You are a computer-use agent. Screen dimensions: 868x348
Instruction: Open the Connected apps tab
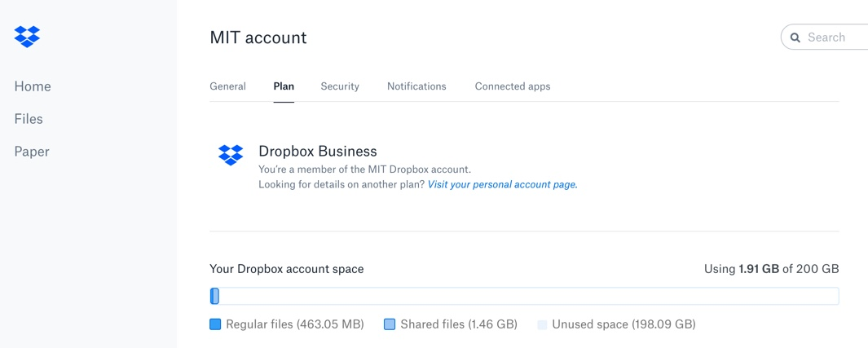pyautogui.click(x=513, y=86)
